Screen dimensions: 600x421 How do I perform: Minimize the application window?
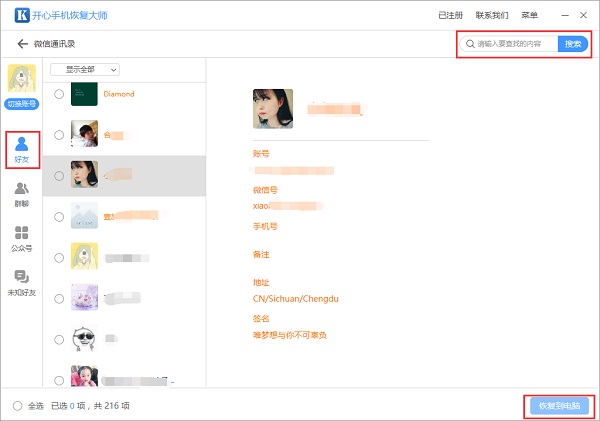click(x=565, y=15)
